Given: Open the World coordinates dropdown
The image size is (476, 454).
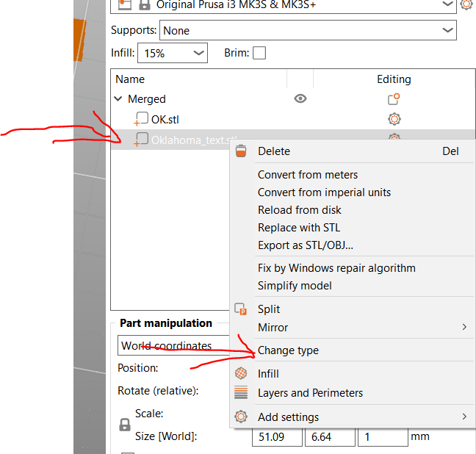Looking at the screenshot, I should tap(173, 345).
